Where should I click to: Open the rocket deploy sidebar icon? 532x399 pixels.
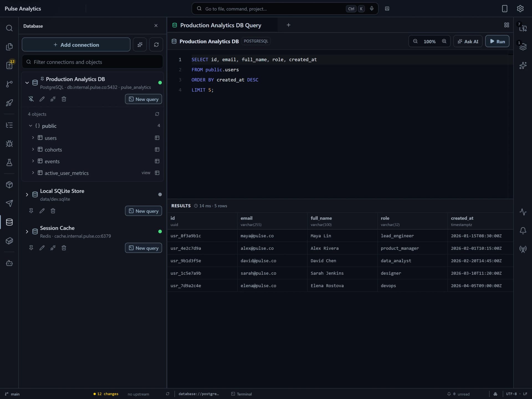[x=9, y=103]
